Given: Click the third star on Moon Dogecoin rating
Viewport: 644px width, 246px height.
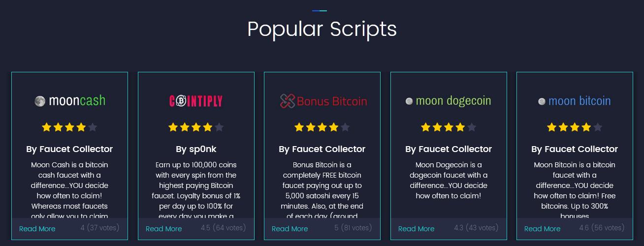Looking at the screenshot, I should point(449,127).
